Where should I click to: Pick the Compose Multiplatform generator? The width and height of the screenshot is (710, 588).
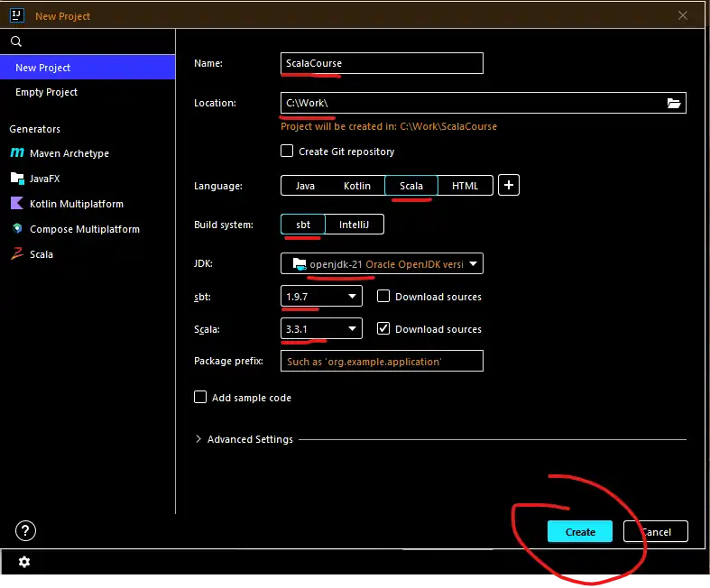tap(84, 229)
